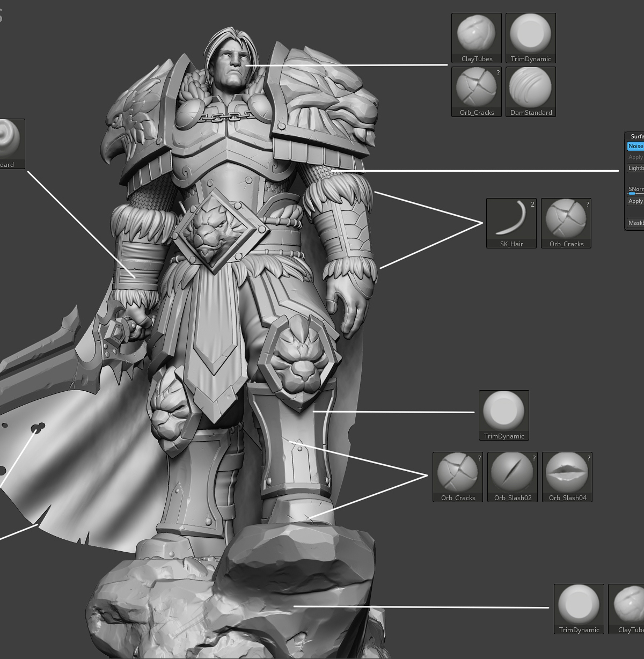Click the greyed-out Apply button under Noise
This screenshot has width=644, height=659.
pos(635,157)
